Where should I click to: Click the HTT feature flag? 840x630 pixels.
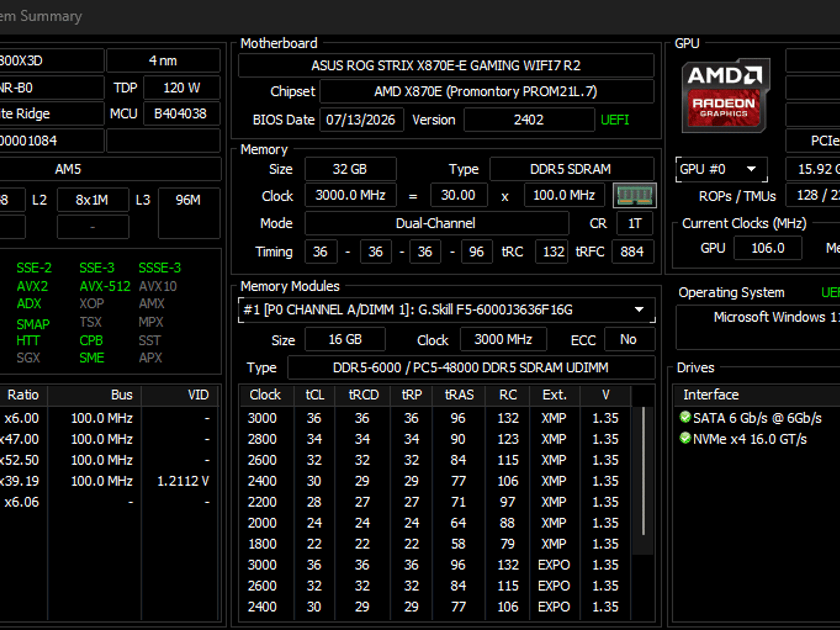[x=28, y=340]
